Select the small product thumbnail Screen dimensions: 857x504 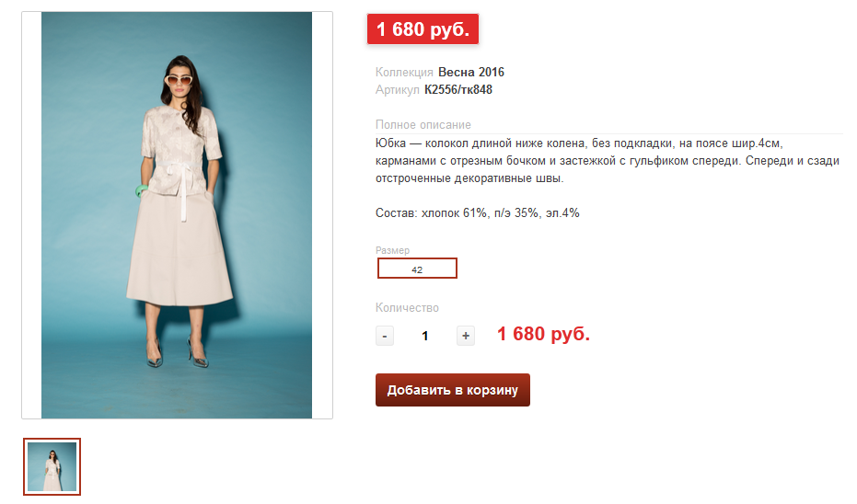point(52,466)
